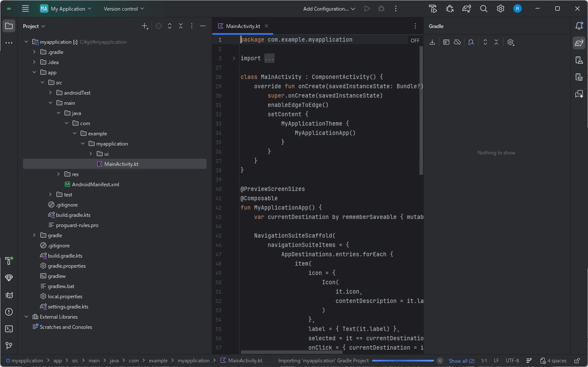Cancel the Gradle import progress
This screenshot has width=588, height=367.
point(440,361)
